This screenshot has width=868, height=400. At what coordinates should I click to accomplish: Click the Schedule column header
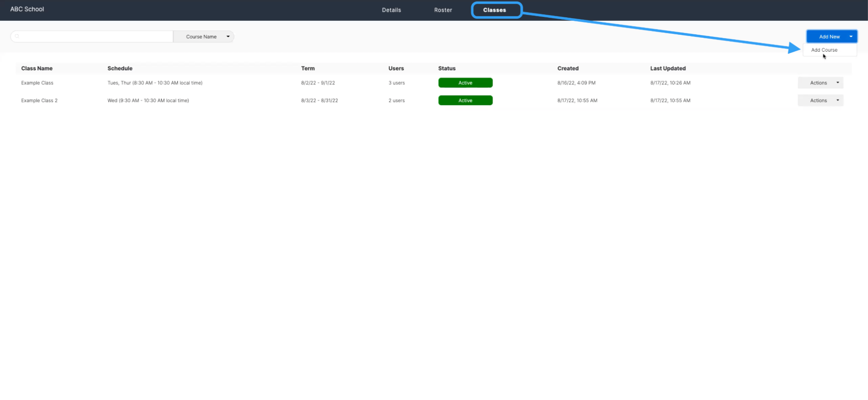point(120,68)
